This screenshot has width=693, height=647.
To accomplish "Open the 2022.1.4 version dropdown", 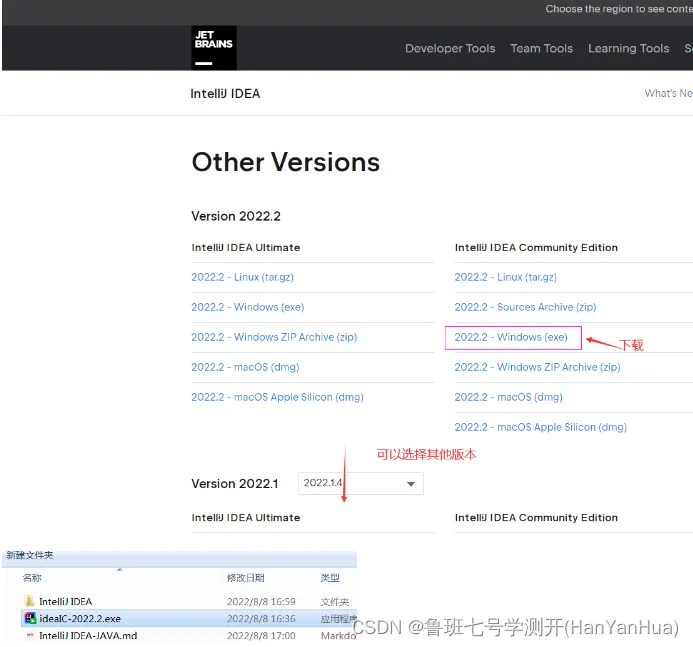I will pos(361,483).
